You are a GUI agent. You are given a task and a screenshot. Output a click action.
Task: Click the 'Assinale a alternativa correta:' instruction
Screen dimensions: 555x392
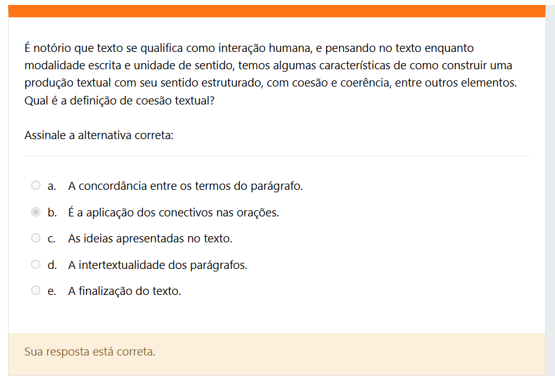tap(99, 135)
